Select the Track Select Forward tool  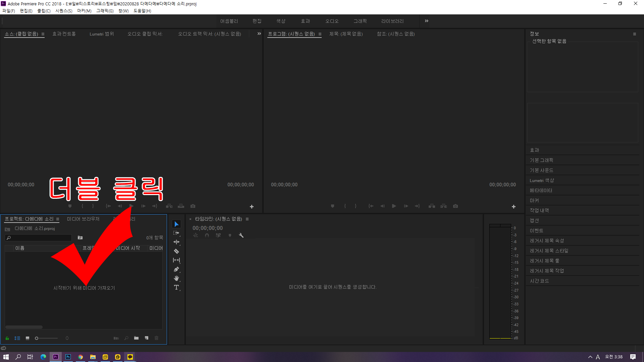[176, 233]
